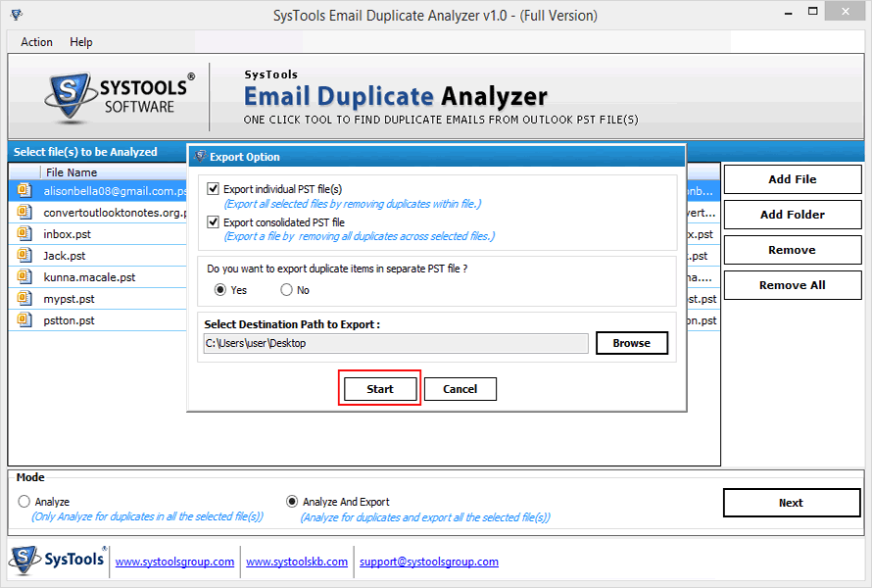Select Yes for exporting duplicates separately
The width and height of the screenshot is (872, 588).
click(x=220, y=290)
